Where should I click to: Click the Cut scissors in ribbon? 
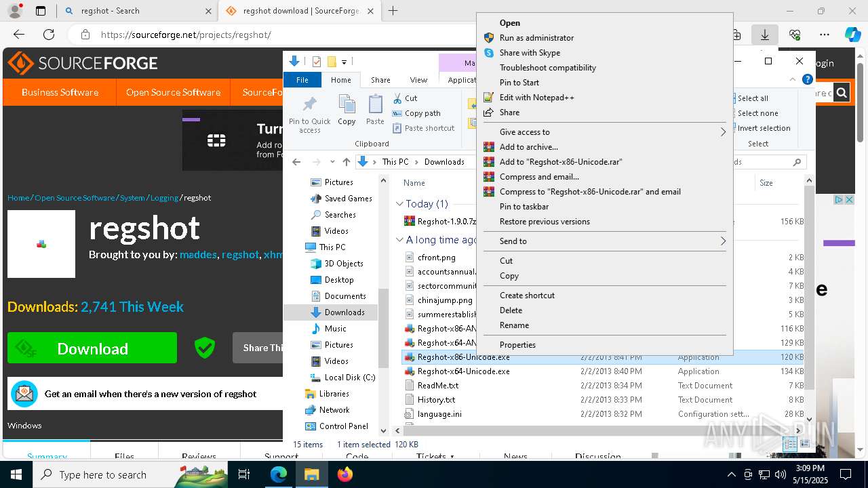(x=397, y=98)
